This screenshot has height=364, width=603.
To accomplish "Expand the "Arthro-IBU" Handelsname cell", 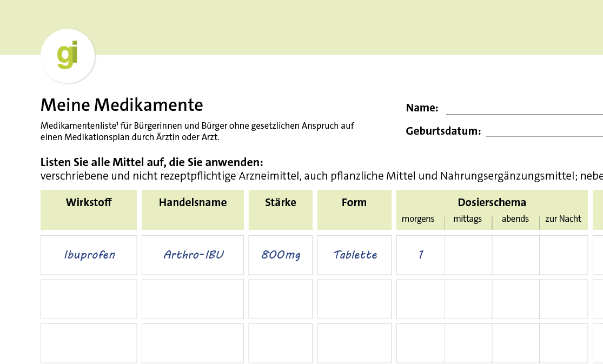I will pyautogui.click(x=193, y=255).
